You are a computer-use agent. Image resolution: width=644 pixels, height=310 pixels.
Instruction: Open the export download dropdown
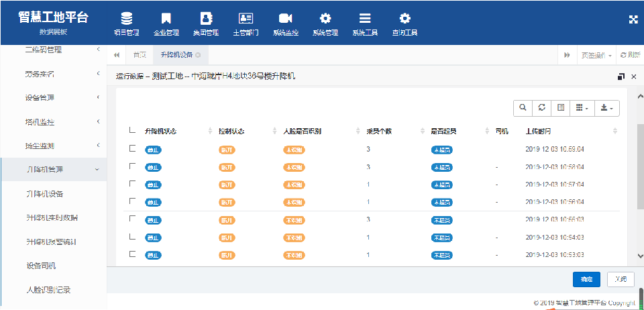point(606,107)
